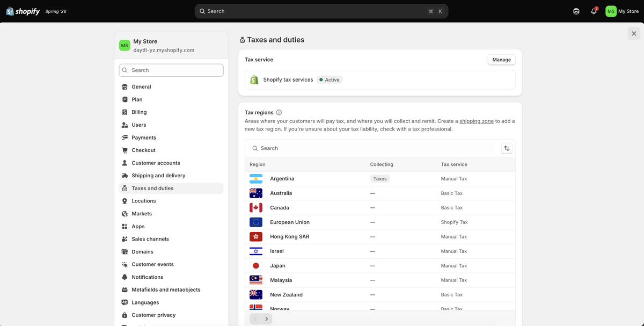The height and width of the screenshot is (326, 644).
Task: Click the shipping zone link
Action: pyautogui.click(x=477, y=121)
